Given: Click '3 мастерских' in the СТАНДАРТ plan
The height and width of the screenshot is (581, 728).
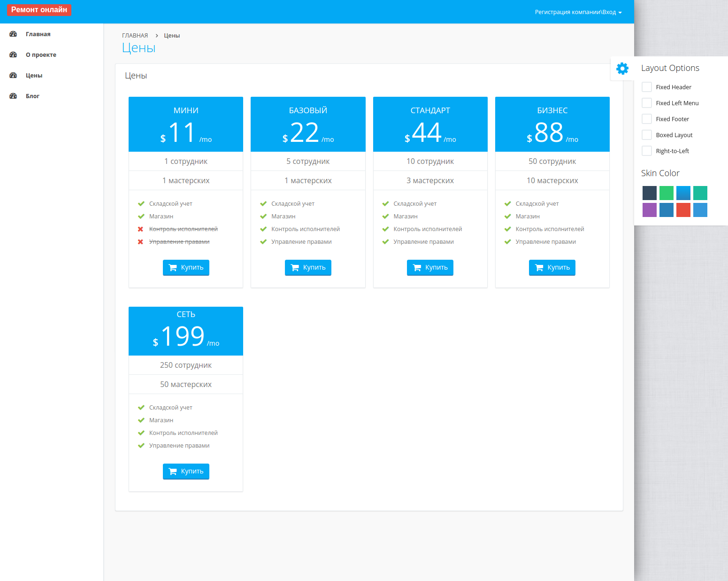Looking at the screenshot, I should pos(430,181).
